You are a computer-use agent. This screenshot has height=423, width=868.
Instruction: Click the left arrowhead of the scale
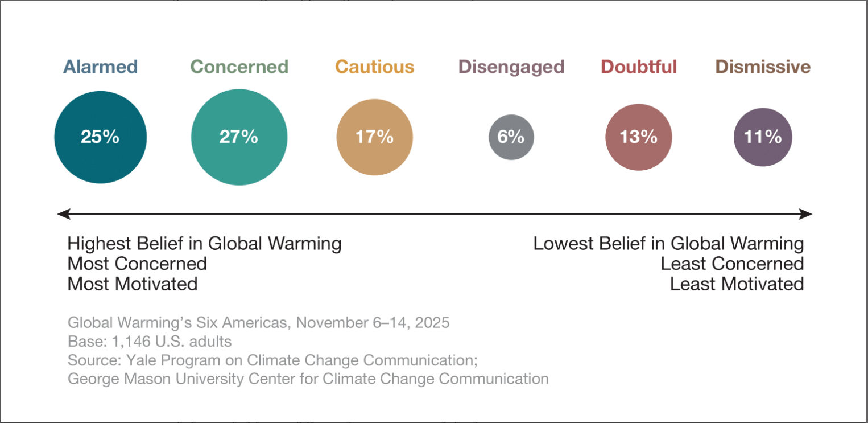(64, 214)
